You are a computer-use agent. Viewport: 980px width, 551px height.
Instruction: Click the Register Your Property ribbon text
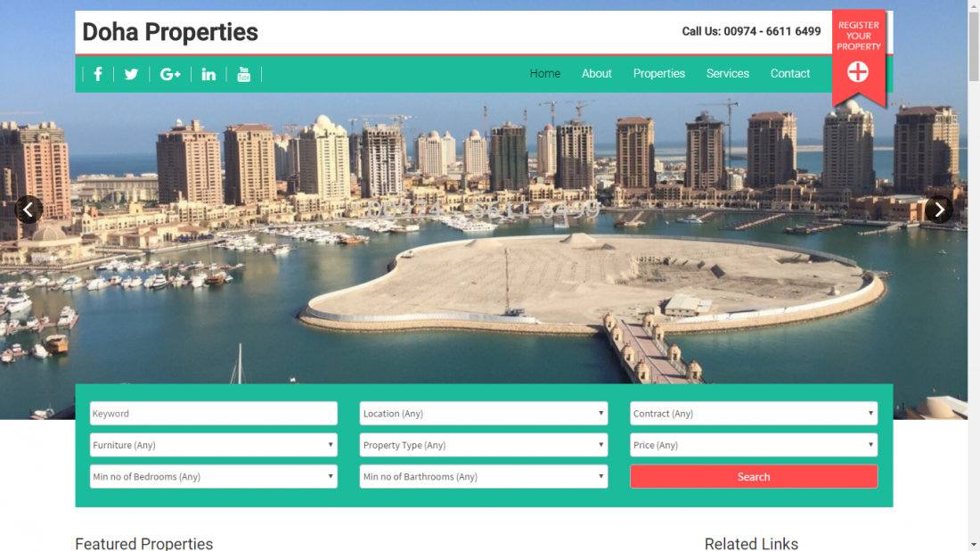tap(859, 36)
